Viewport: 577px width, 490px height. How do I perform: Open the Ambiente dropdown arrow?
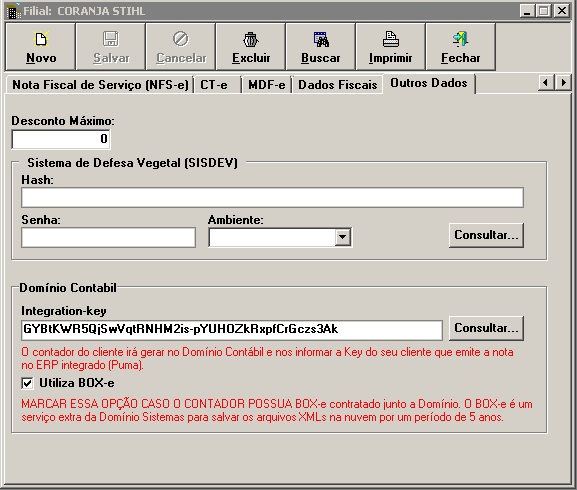343,237
